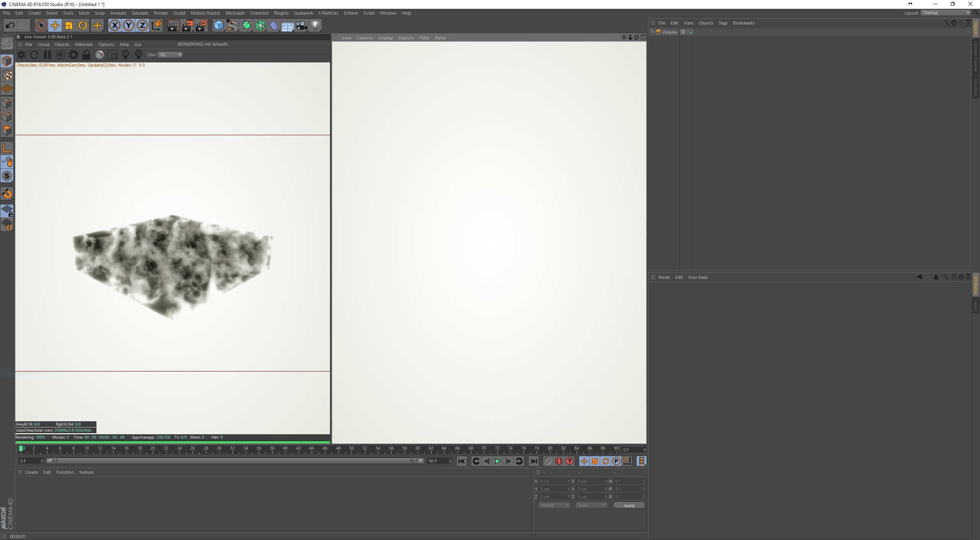Open Live Viewer Materials menu

pos(84,44)
